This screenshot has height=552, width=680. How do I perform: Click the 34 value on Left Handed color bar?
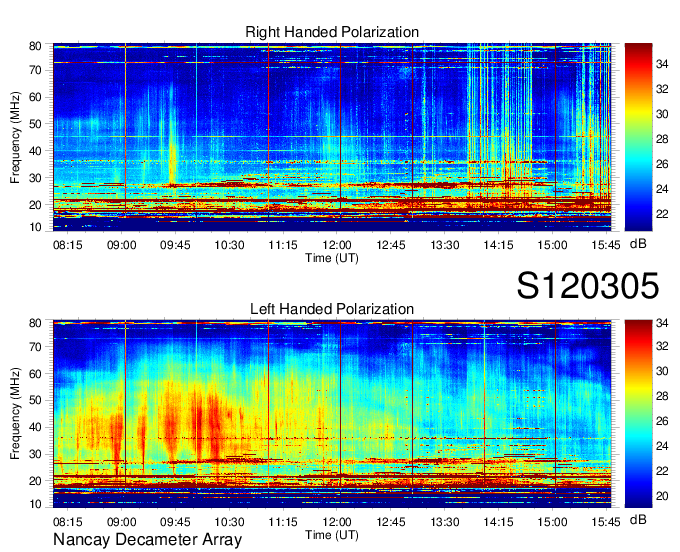pos(662,323)
